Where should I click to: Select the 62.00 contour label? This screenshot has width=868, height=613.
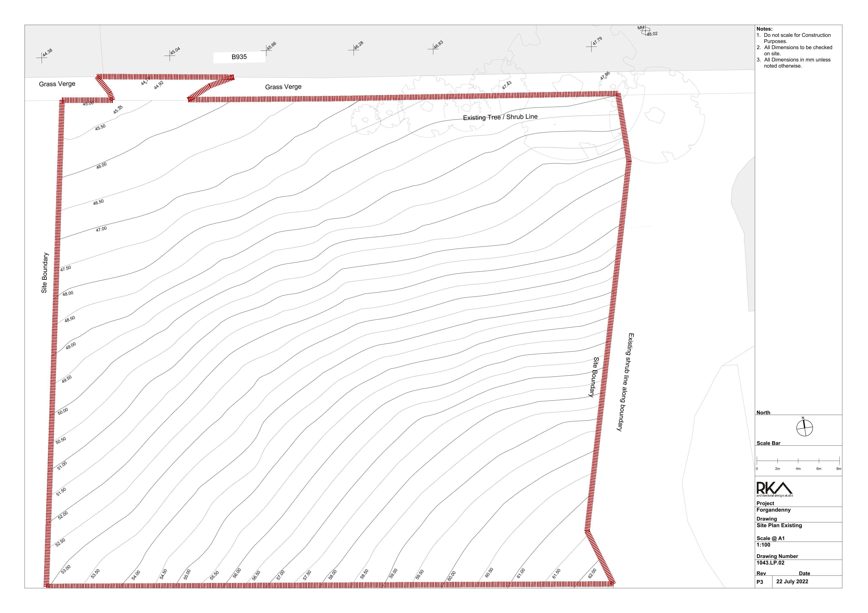click(592, 573)
